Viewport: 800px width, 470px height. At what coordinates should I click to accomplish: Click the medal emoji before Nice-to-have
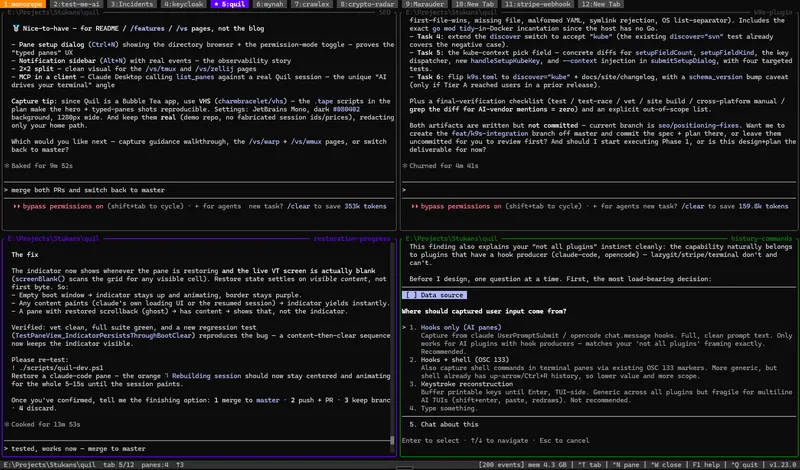16,29
